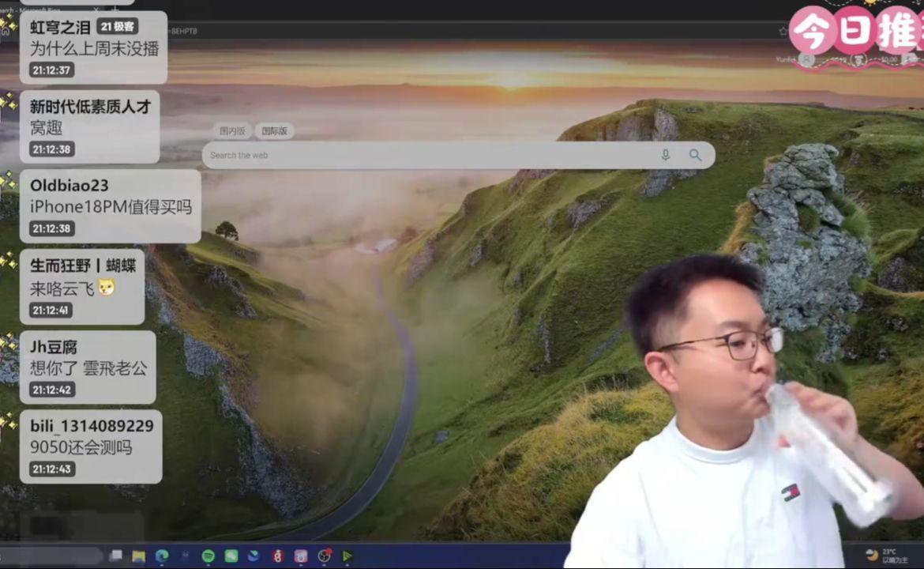Click the message iPhone18PM值得买吗

pos(111,207)
